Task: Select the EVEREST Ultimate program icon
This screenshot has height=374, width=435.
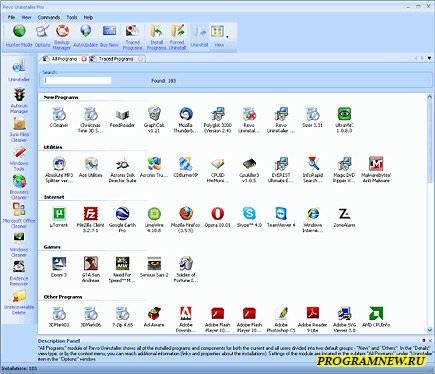Action: 281,170
